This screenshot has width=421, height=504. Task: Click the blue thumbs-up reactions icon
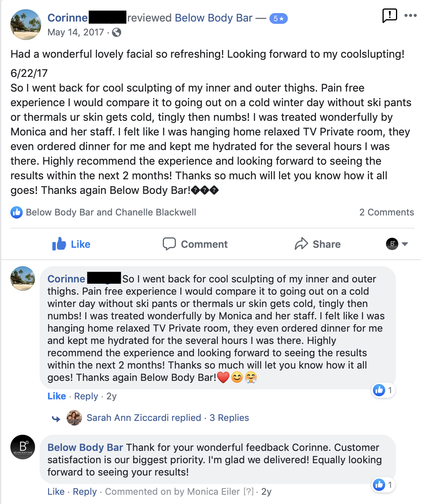tap(17, 212)
